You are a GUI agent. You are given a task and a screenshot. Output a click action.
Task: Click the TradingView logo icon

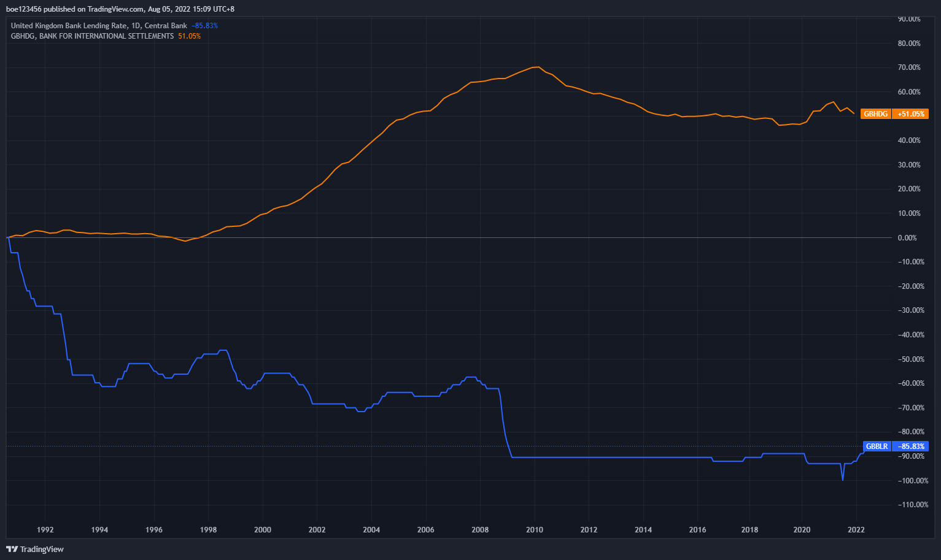tap(12, 549)
